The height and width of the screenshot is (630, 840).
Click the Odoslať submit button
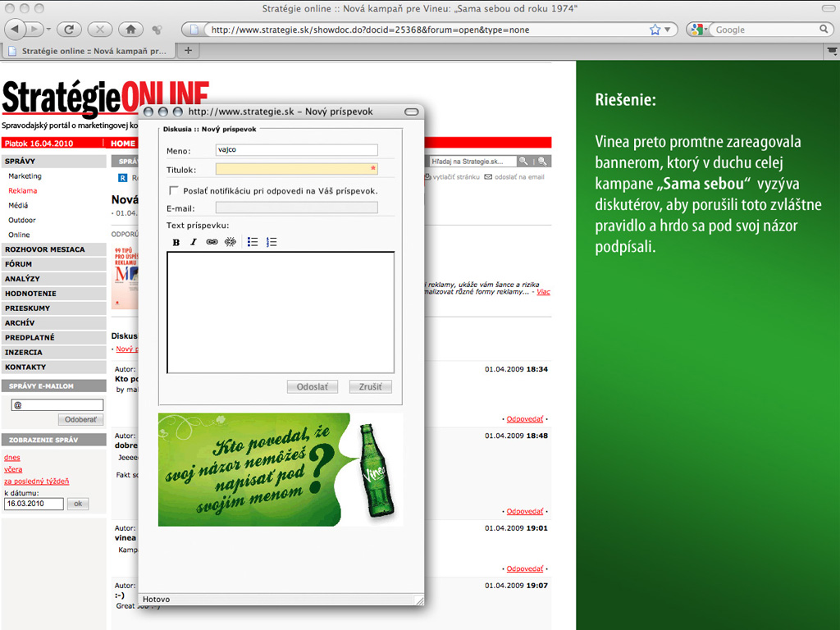tap(313, 387)
